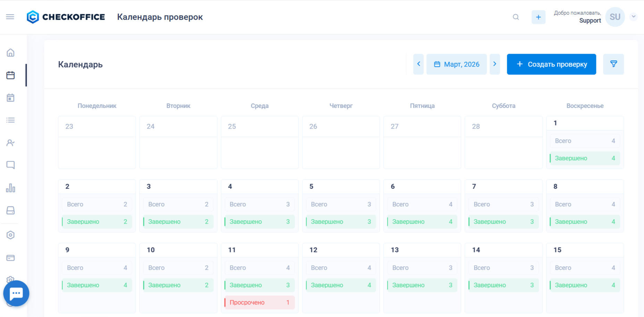
Task: Open the Март, 2026 month picker
Action: tap(457, 64)
